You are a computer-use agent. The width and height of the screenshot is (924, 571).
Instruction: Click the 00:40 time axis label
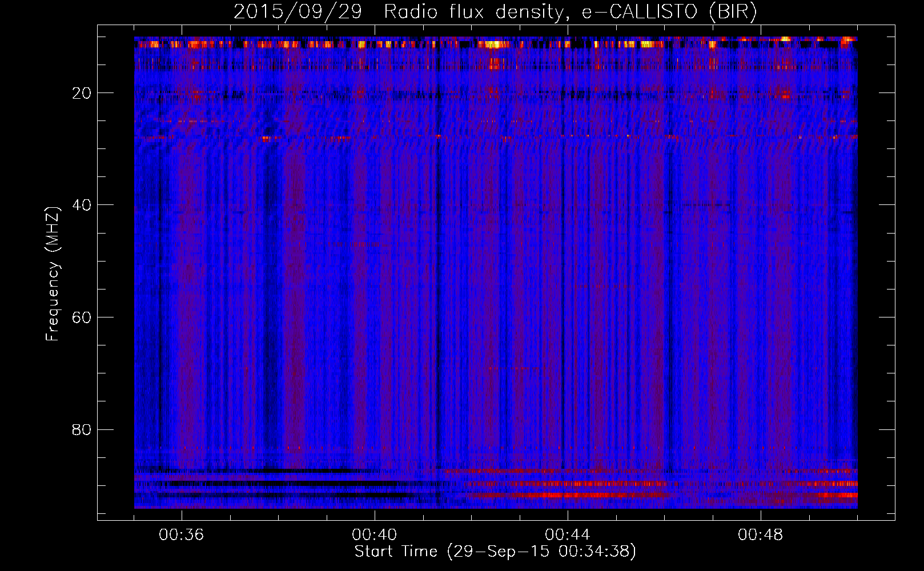(374, 535)
